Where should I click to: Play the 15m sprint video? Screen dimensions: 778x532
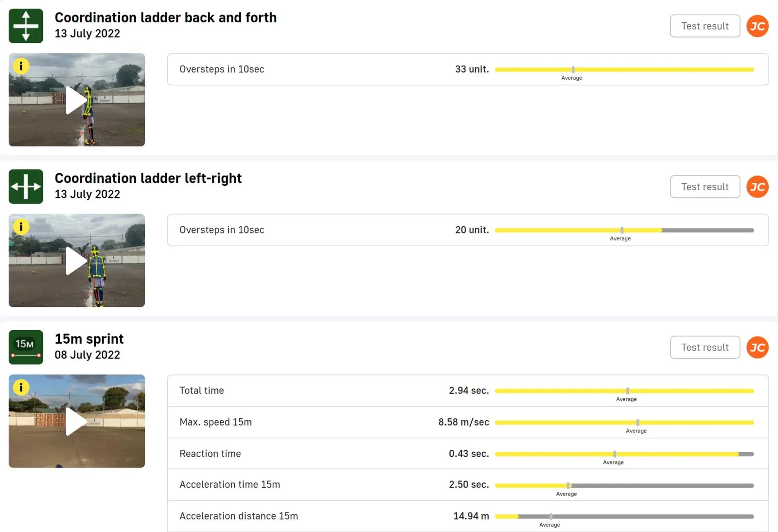click(x=76, y=421)
